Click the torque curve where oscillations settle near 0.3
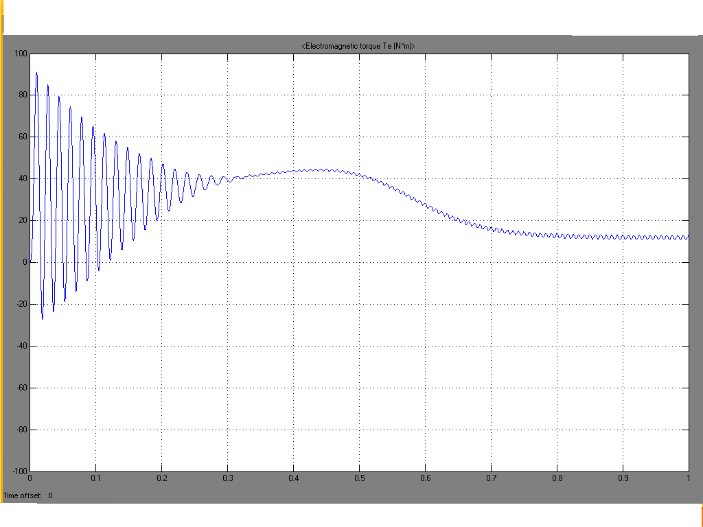Image resolution: width=703 pixels, height=527 pixels. (228, 180)
